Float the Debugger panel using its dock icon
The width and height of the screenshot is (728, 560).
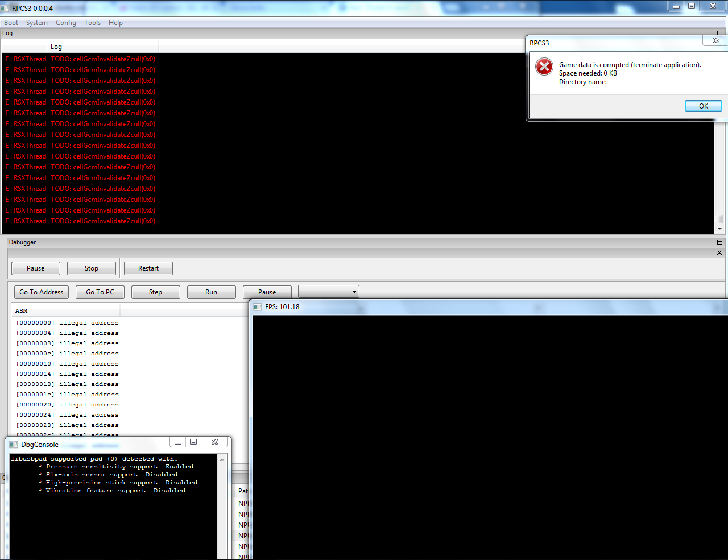coord(719,242)
